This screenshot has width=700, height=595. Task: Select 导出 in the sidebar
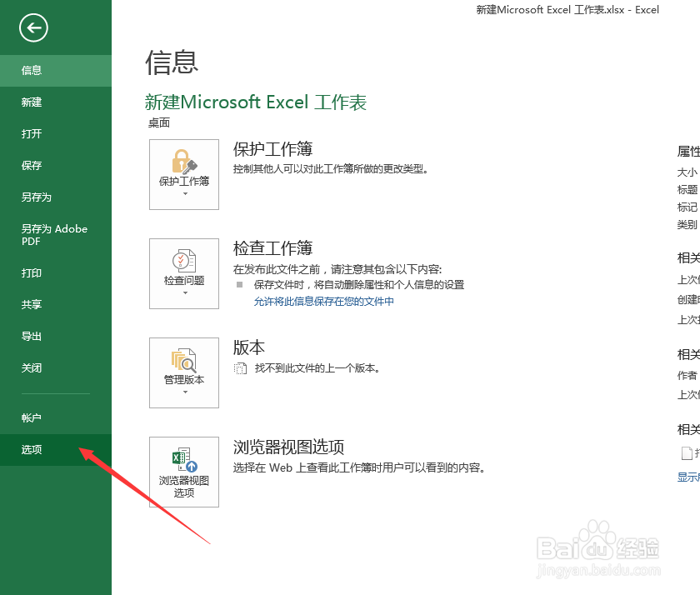tap(56, 336)
